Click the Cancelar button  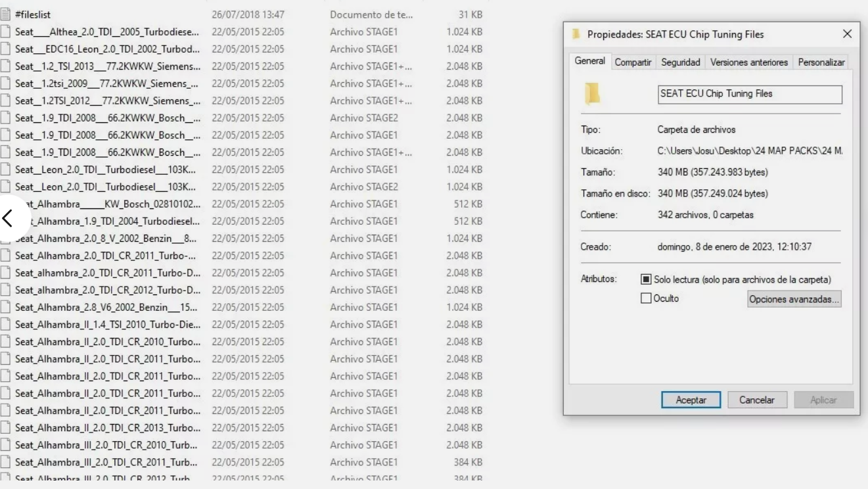pos(757,399)
